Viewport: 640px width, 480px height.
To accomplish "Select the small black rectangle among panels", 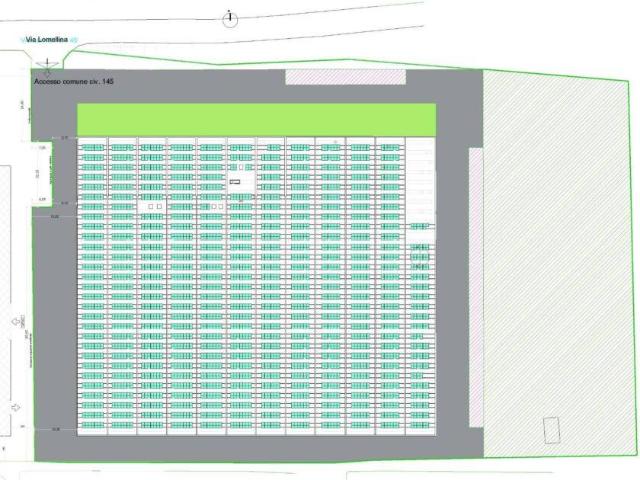I will (235, 182).
